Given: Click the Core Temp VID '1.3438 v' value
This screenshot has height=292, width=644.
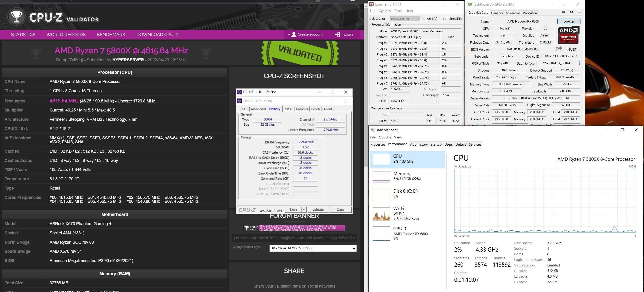Looking at the screenshot, I should pos(400,89).
